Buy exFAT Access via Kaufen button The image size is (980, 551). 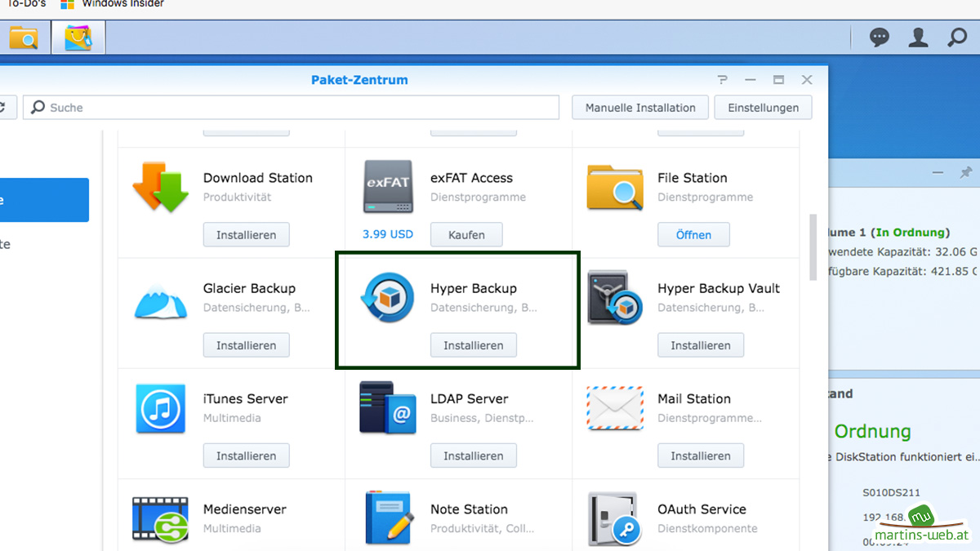[466, 235]
